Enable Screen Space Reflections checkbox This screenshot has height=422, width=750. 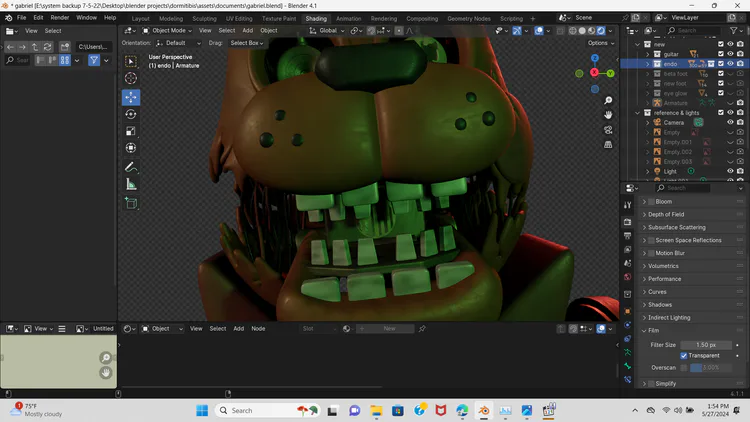651,240
